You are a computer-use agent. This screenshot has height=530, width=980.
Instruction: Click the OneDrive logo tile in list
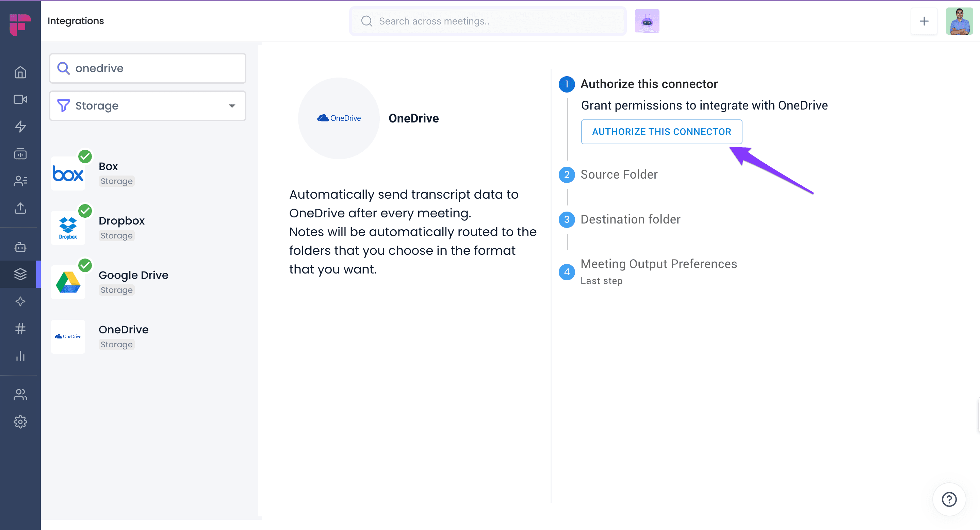click(x=68, y=337)
